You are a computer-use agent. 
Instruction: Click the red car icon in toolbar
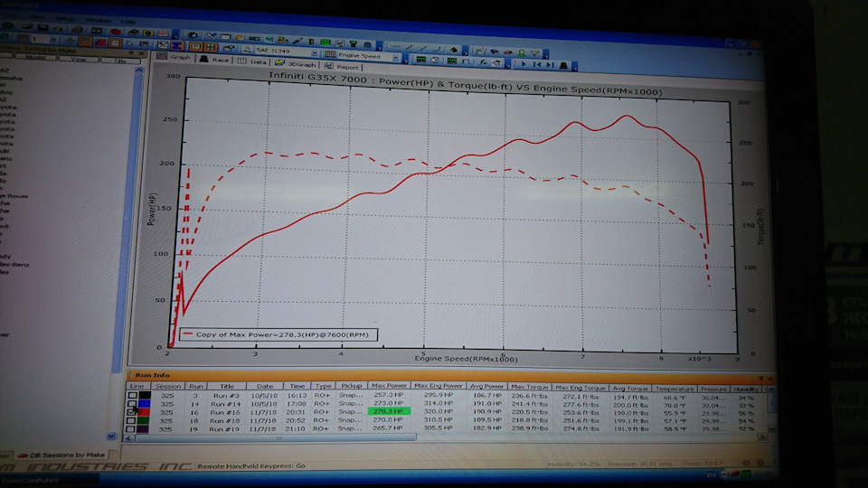click(508, 52)
